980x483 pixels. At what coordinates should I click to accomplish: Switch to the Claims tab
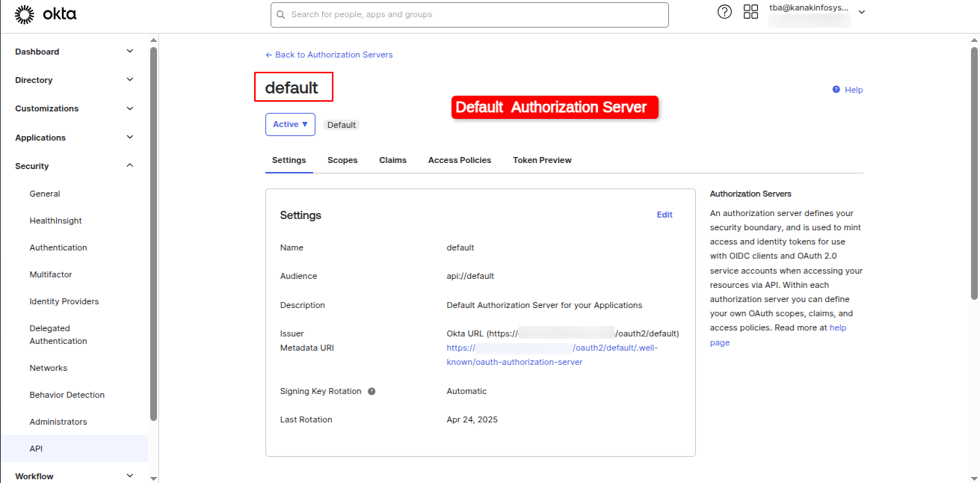392,160
